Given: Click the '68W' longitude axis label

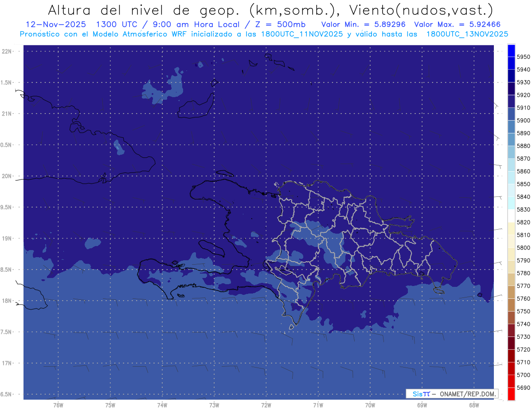Looking at the screenshot, I should [x=473, y=405].
